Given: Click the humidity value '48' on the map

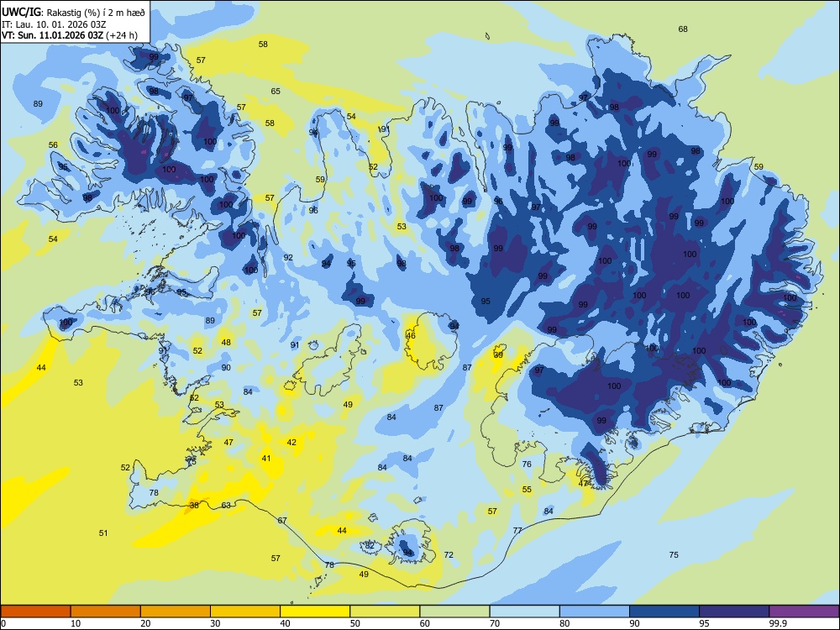Looking at the screenshot, I should (x=226, y=343).
